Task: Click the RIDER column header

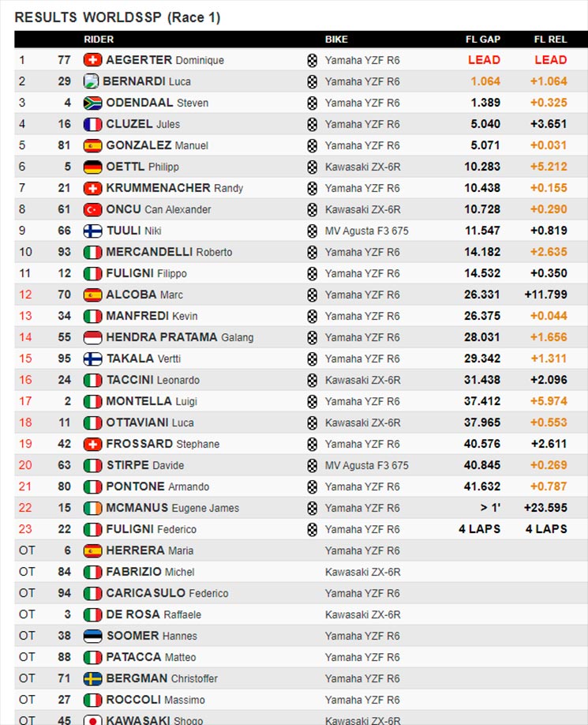Action: (x=99, y=39)
